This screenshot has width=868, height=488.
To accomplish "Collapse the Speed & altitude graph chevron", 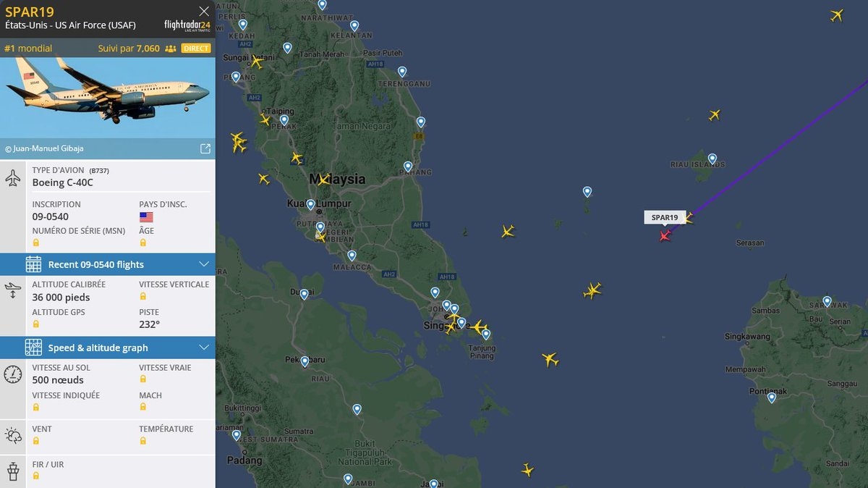I will (x=204, y=348).
